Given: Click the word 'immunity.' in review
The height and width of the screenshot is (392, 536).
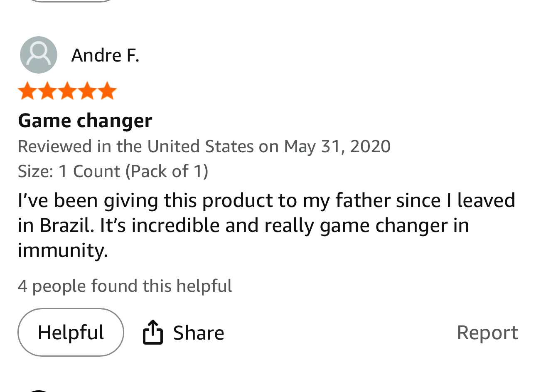Looking at the screenshot, I should point(63,250).
